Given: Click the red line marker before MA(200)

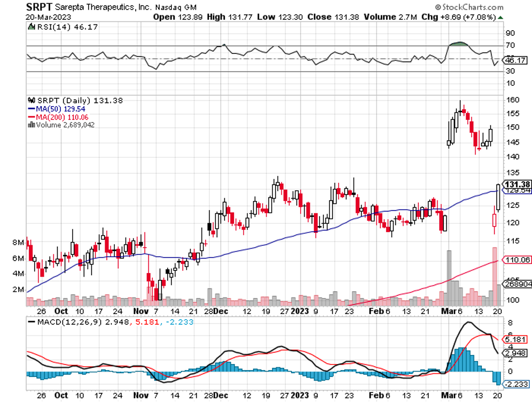Looking at the screenshot, I should [32, 118].
